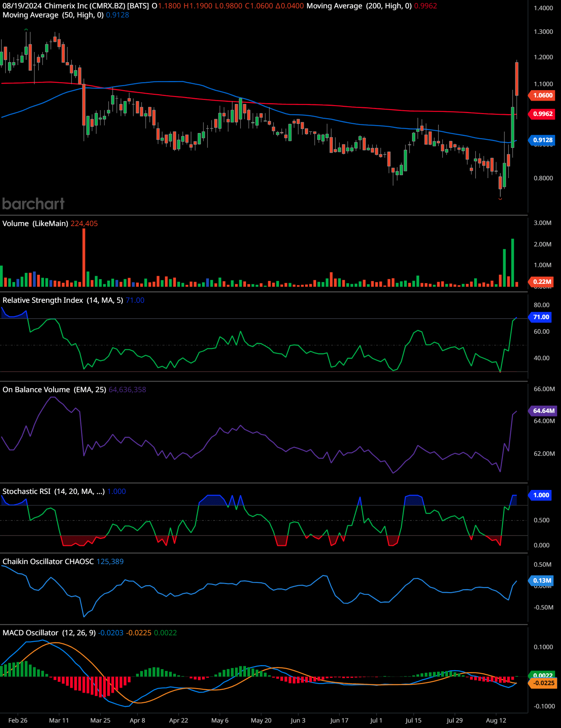561x728 pixels.
Task: Click the May 20 date on time axis
Action: point(261,720)
